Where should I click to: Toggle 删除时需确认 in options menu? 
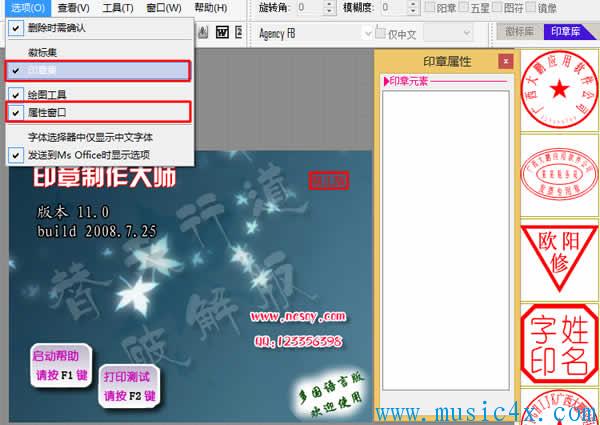pos(100,28)
